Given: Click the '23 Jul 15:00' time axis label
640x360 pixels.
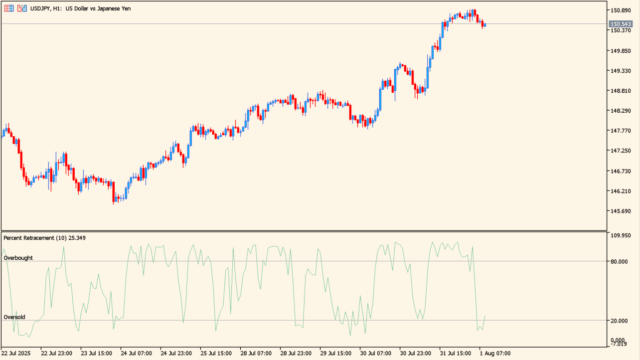Looking at the screenshot, I should point(97,353).
